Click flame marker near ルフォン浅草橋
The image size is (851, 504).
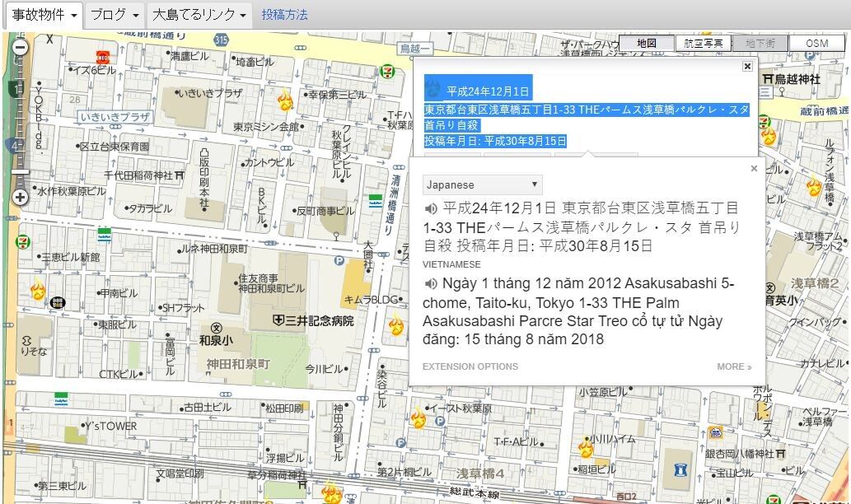pos(813,186)
